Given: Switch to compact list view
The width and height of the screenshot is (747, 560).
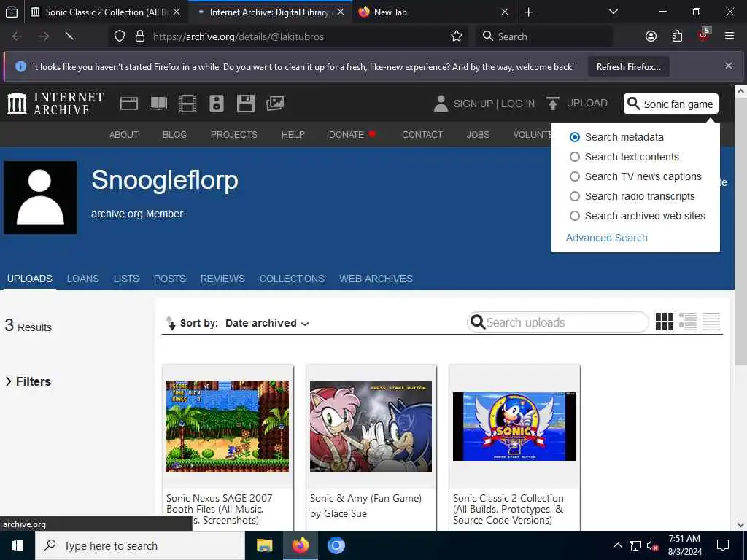Looking at the screenshot, I should tap(711, 322).
